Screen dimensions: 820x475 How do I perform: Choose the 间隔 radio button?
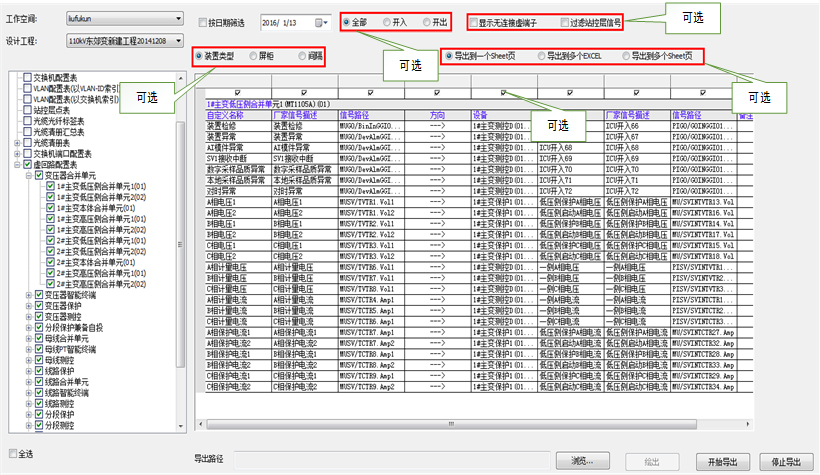tap(302, 57)
